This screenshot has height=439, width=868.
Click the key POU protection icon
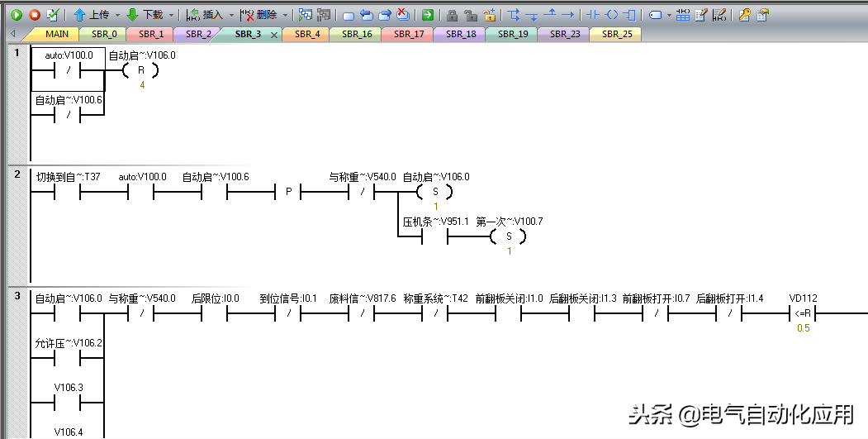coord(745,15)
